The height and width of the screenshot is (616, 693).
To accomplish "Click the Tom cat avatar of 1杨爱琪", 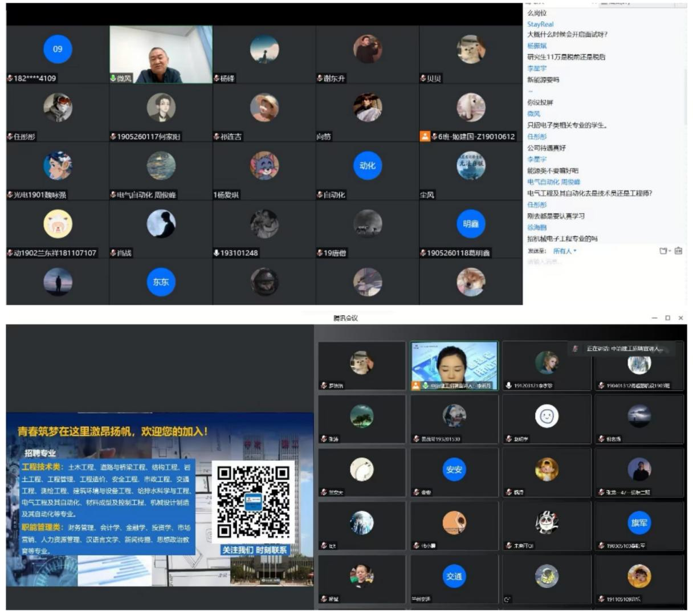I will 264,166.
